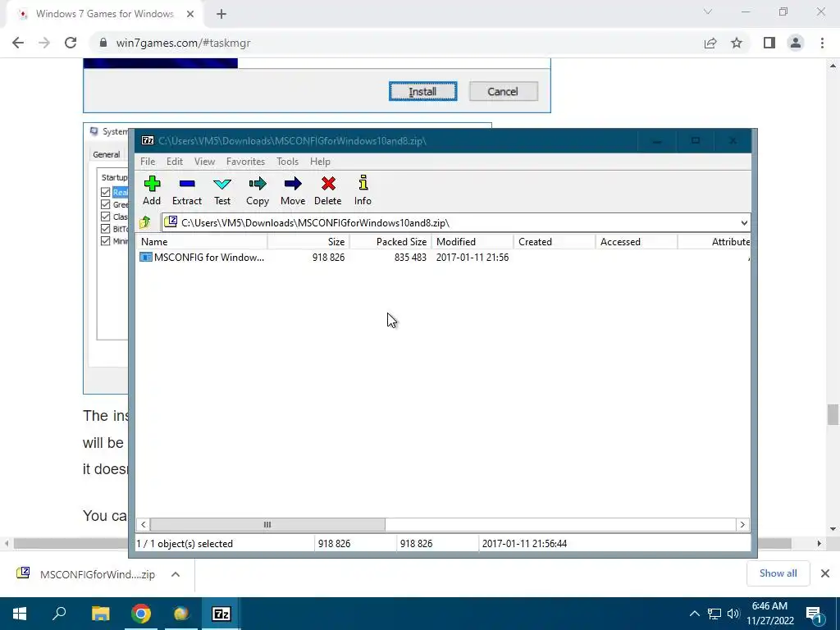Viewport: 840px width, 630px height.
Task: Go up one folder level in 7-Zip
Action: pyautogui.click(x=145, y=222)
